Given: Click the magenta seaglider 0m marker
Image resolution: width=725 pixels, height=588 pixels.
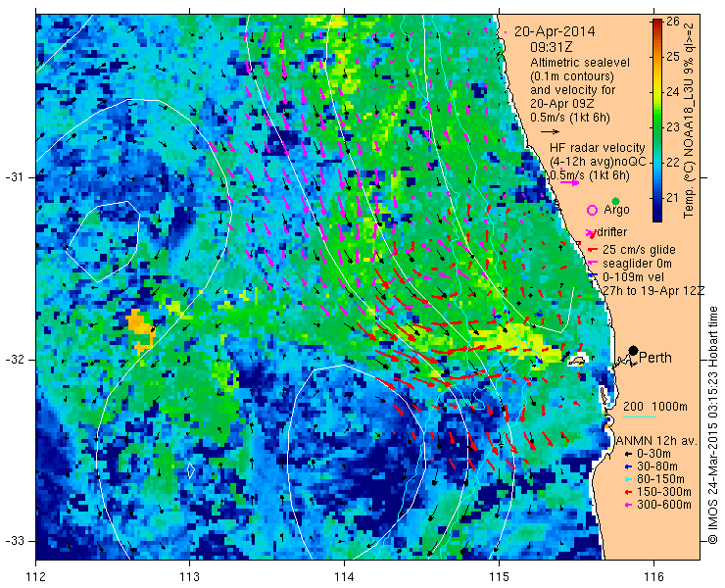Looking at the screenshot, I should (x=592, y=264).
